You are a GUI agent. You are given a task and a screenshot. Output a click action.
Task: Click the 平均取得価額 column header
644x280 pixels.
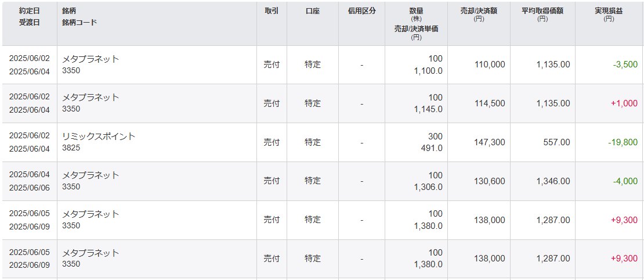point(542,10)
